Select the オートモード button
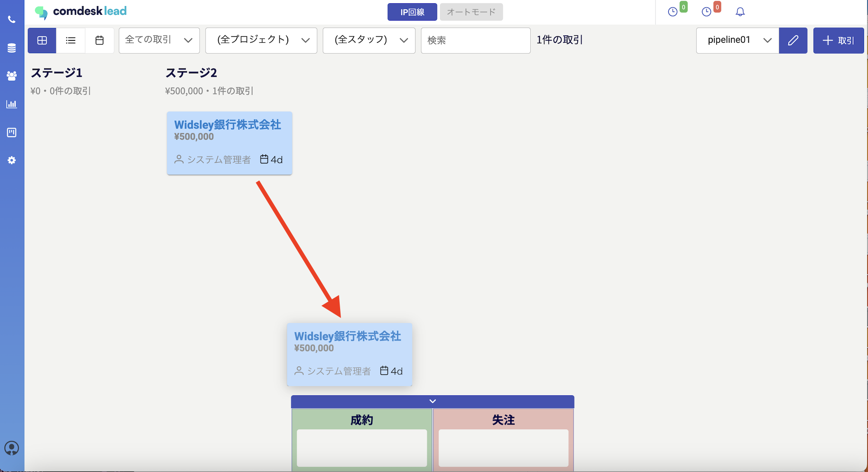 (471, 12)
